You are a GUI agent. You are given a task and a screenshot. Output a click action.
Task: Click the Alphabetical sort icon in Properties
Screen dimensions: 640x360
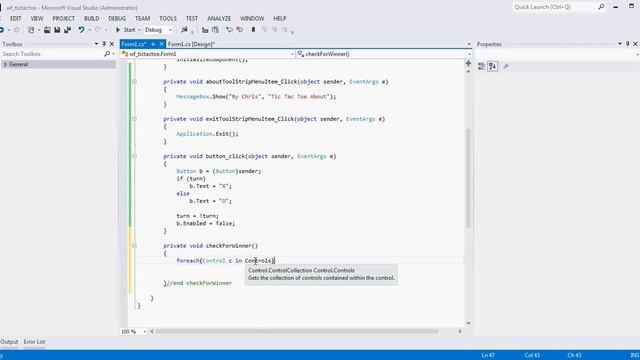click(x=493, y=66)
